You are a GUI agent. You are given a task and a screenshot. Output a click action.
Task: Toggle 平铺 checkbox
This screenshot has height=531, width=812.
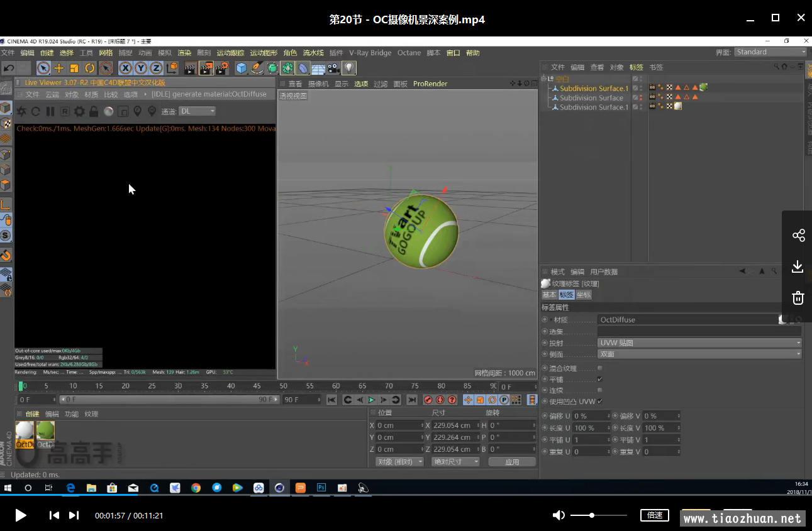tap(599, 380)
